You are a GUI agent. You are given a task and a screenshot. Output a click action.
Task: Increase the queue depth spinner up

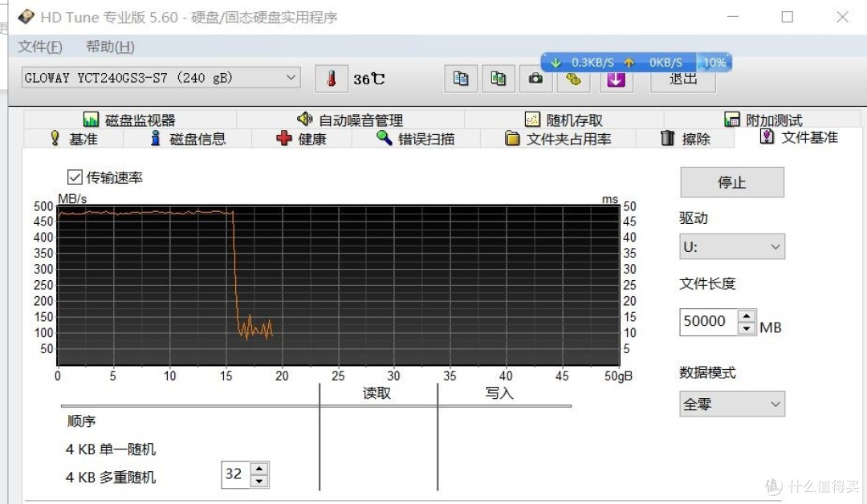(x=259, y=469)
